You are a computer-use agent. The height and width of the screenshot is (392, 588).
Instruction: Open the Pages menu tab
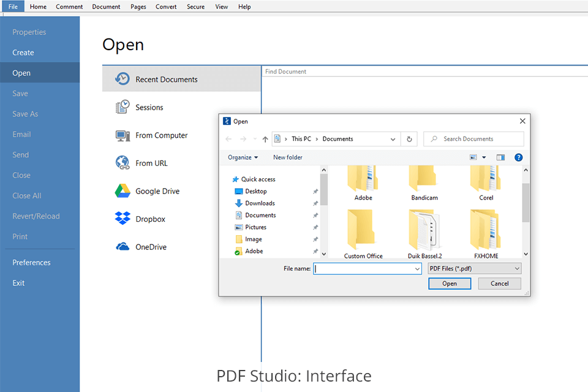pos(138,6)
